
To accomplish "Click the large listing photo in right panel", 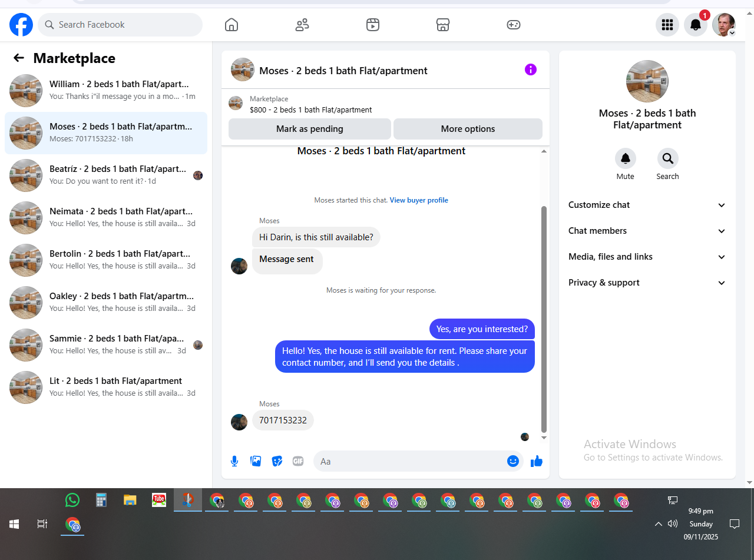I will pos(647,81).
